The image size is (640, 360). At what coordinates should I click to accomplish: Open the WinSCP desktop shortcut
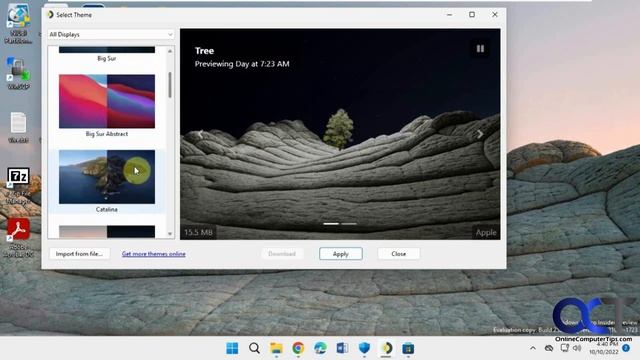(x=18, y=73)
